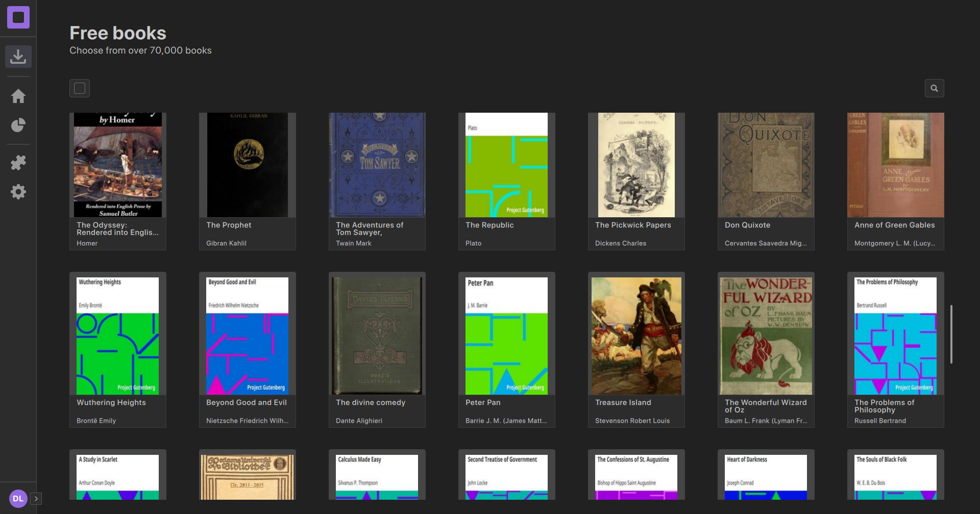The height and width of the screenshot is (514, 980).
Task: Open the settings gear icon
Action: 18,192
